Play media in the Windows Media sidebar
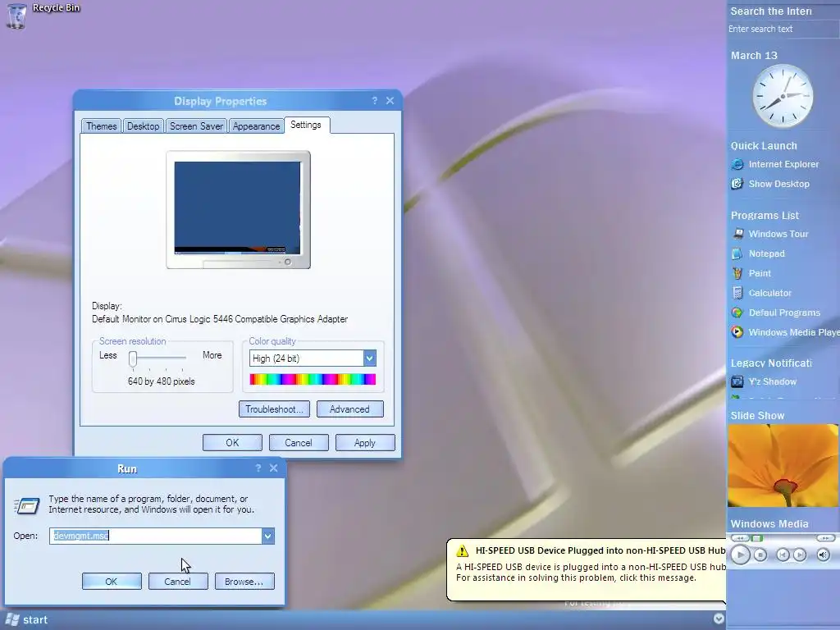Viewport: 840px width, 630px height. pyautogui.click(x=741, y=555)
